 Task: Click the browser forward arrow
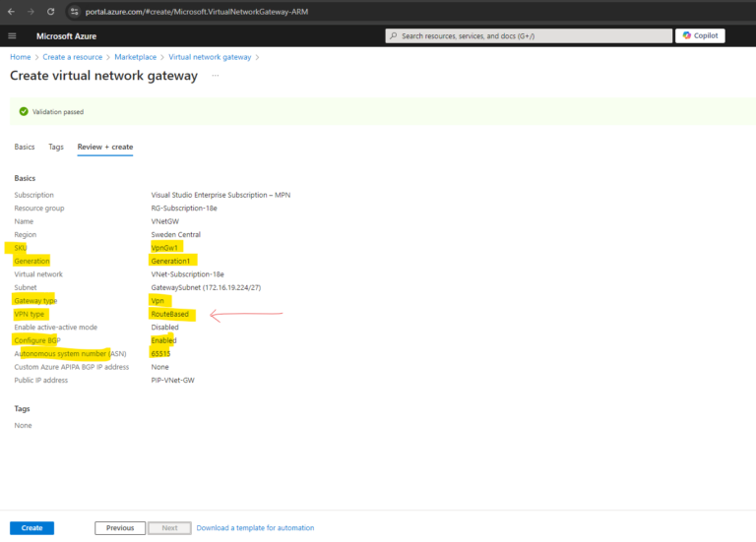tap(31, 12)
